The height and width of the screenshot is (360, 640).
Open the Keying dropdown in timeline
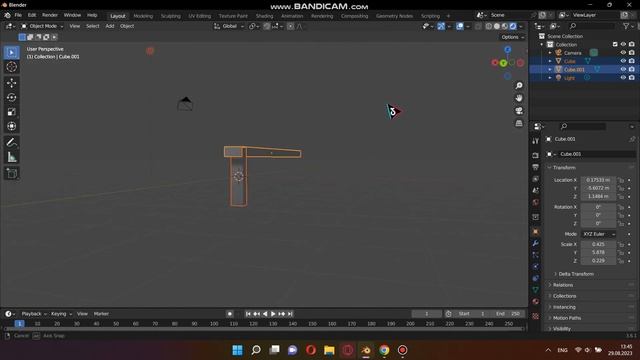pyautogui.click(x=61, y=314)
